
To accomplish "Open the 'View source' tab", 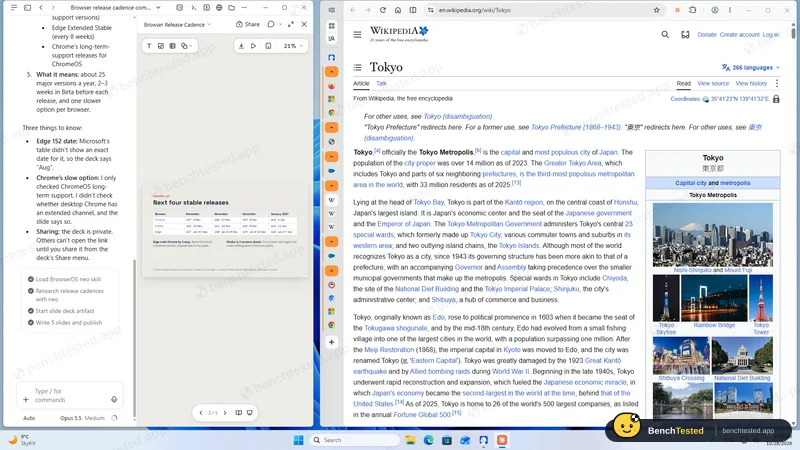I will pyautogui.click(x=713, y=83).
